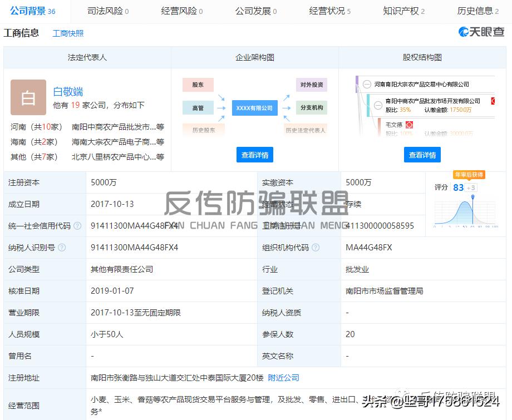This screenshot has height=420, width=512.
Task: Click 查看详情 under 股权结构图
Action: pos(422,155)
